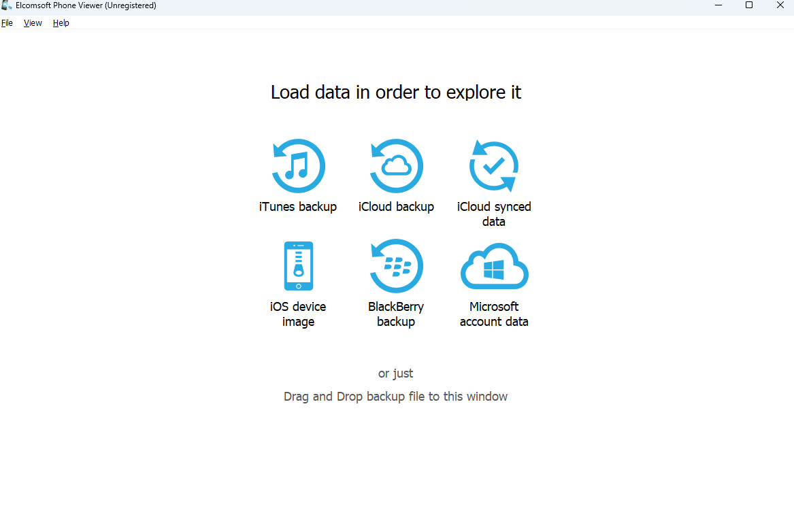This screenshot has width=794, height=532.
Task: Close the Elcomsoft Phone Viewer window
Action: click(780, 5)
